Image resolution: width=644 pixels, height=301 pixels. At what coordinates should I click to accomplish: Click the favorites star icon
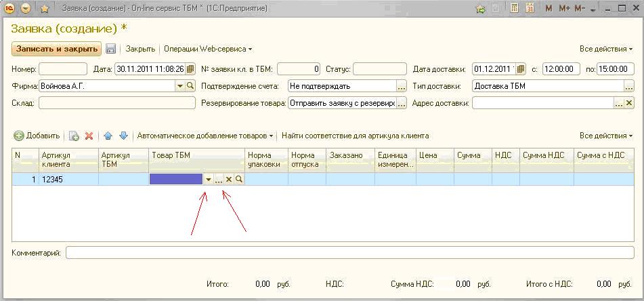[45, 9]
